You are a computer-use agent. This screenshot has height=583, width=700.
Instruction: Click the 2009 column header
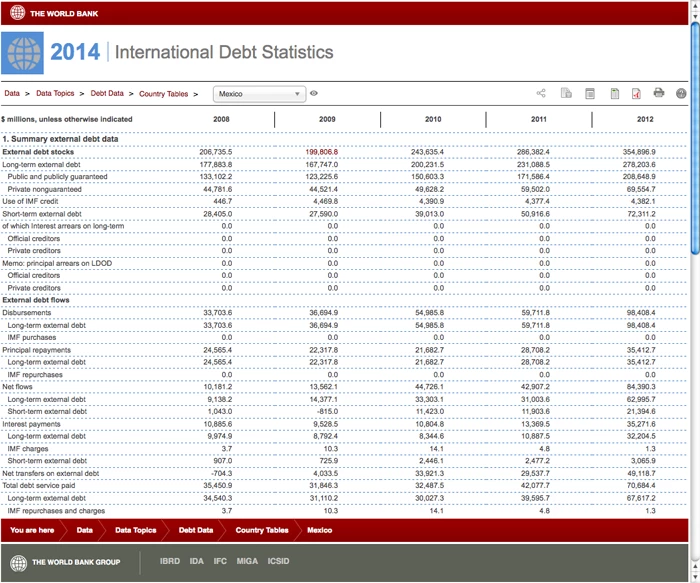[327, 119]
